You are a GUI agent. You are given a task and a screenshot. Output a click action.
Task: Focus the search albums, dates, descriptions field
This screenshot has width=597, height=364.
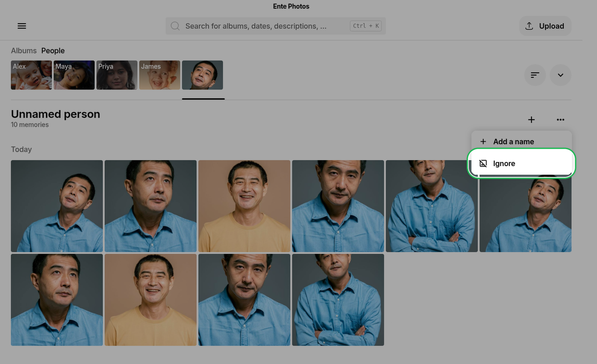(276, 26)
